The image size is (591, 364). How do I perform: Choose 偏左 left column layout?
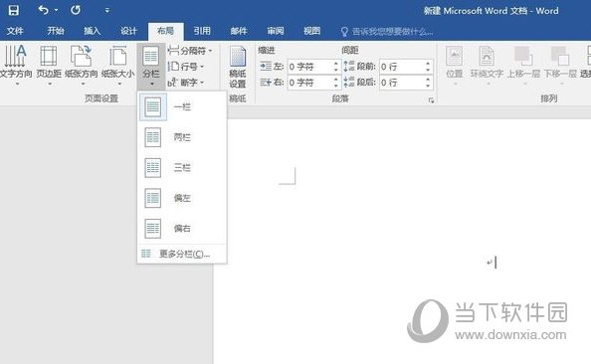click(x=182, y=198)
